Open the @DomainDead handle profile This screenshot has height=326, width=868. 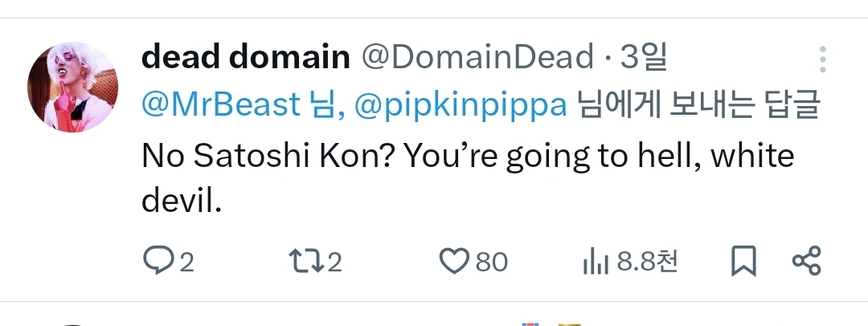(477, 58)
